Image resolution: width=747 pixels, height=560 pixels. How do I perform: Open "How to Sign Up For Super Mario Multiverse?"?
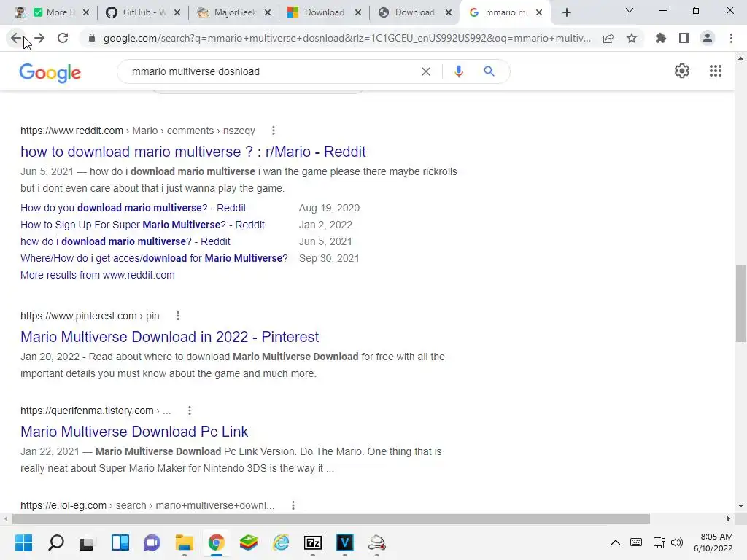coord(142,225)
